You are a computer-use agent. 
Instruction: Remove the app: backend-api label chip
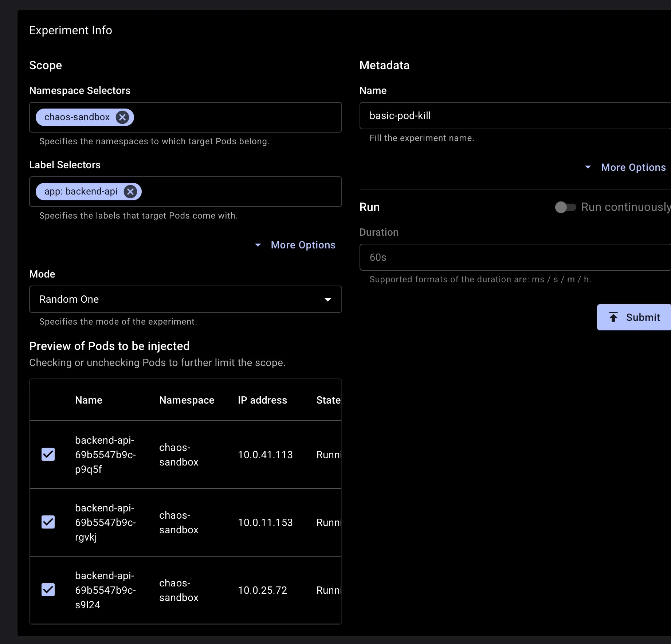tap(130, 192)
